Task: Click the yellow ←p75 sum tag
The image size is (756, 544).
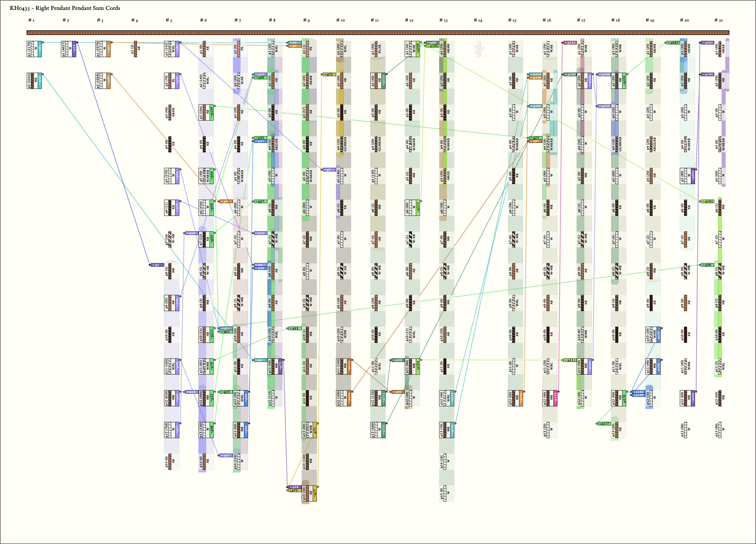Action: (x=329, y=75)
